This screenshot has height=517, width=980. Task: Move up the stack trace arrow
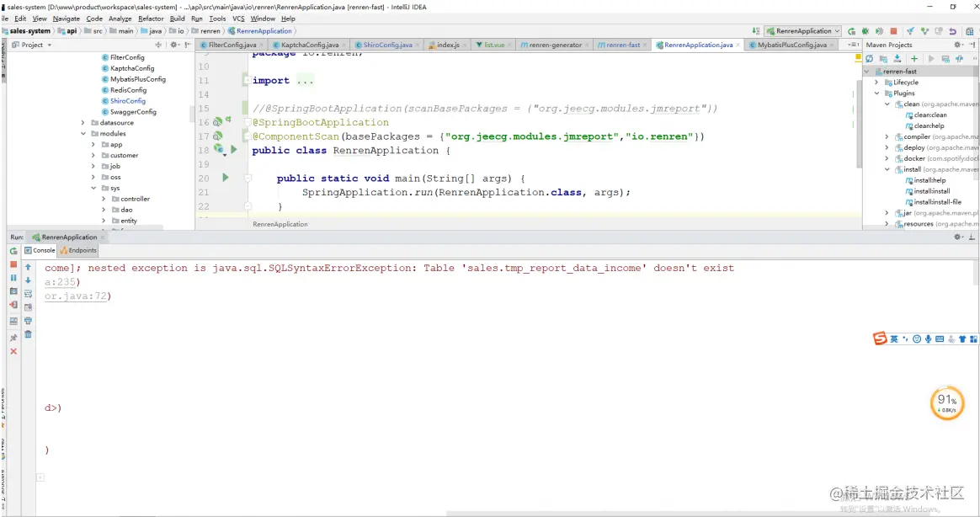28,267
